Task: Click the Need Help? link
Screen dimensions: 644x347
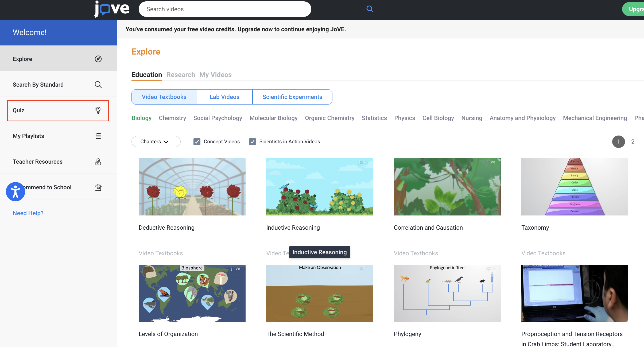Action: coord(28,213)
